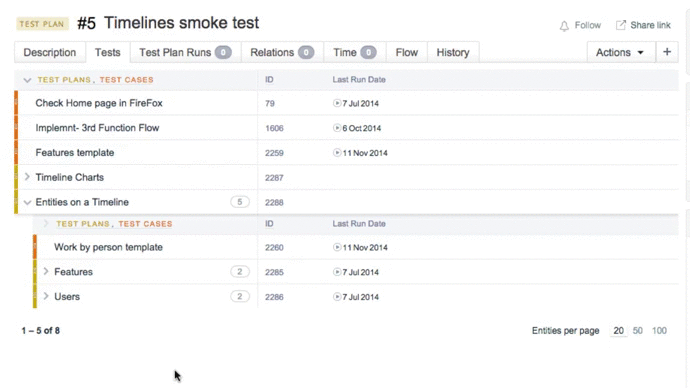This screenshot has height=388, width=690.
Task: Open Work by person template test case
Action: point(108,247)
